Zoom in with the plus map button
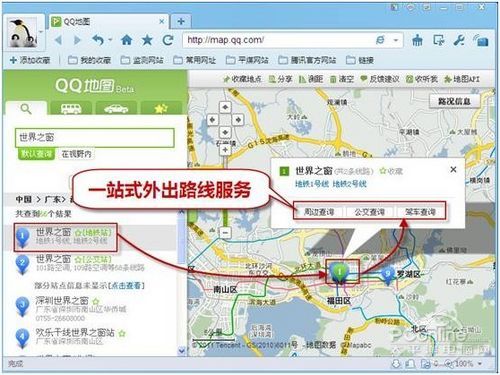Image resolution: width=500 pixels, height=375 pixels. (x=225, y=150)
